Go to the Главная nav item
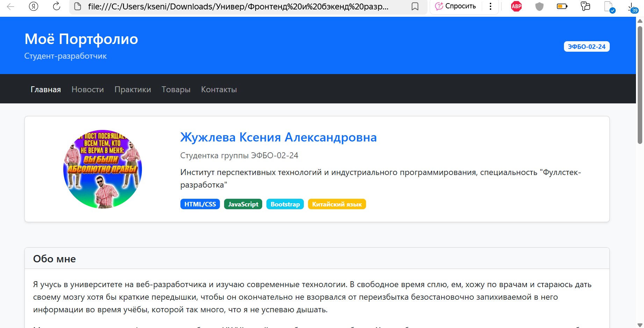644x328 pixels. (x=46, y=89)
